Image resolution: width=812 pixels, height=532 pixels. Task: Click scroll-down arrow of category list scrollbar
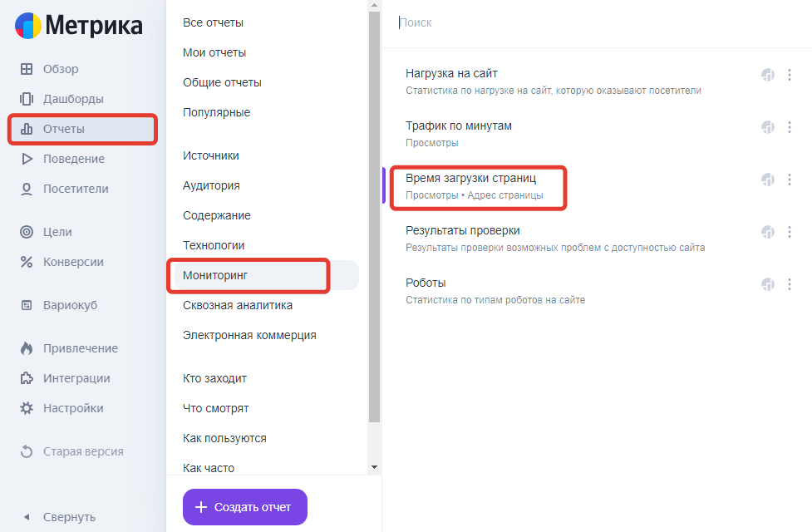(x=374, y=468)
